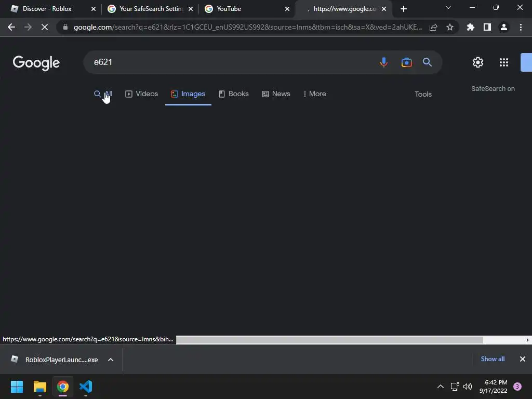Open the Chrome extensions puzzle icon
This screenshot has width=532, height=399.
pos(471,27)
